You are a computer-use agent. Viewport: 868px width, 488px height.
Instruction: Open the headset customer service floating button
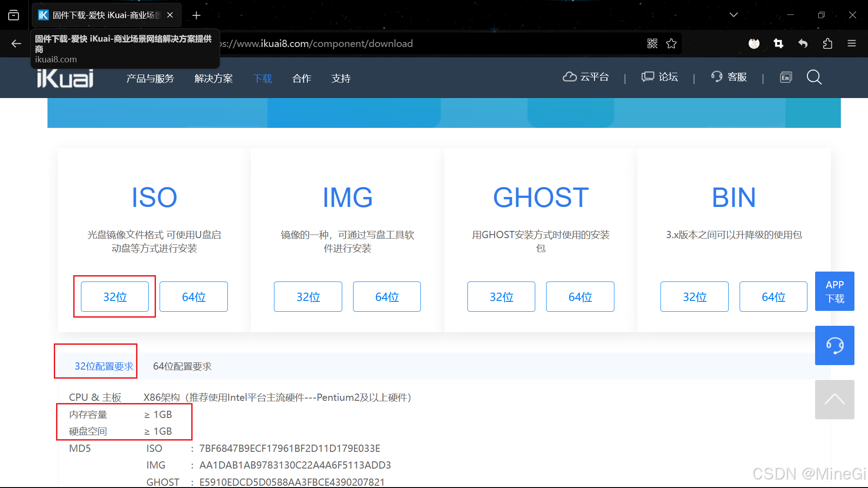coord(835,345)
